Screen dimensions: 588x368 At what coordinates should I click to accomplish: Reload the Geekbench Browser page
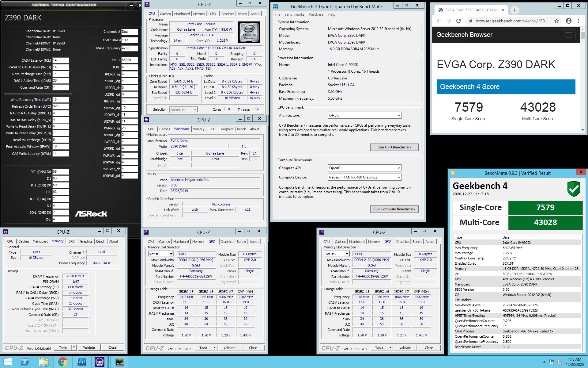(458, 21)
